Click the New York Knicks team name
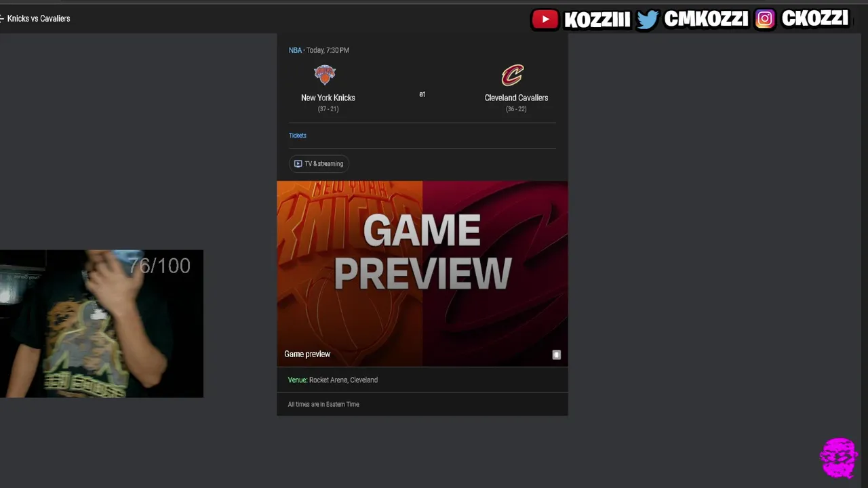868x488 pixels. (x=328, y=98)
